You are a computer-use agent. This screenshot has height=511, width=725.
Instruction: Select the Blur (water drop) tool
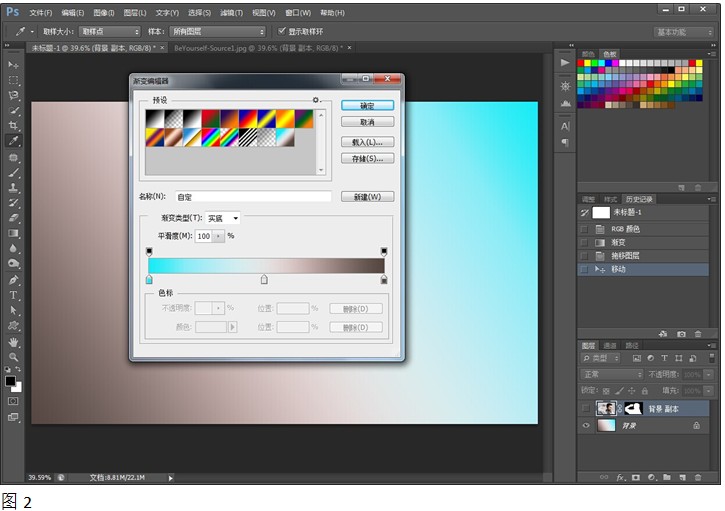pyautogui.click(x=13, y=248)
